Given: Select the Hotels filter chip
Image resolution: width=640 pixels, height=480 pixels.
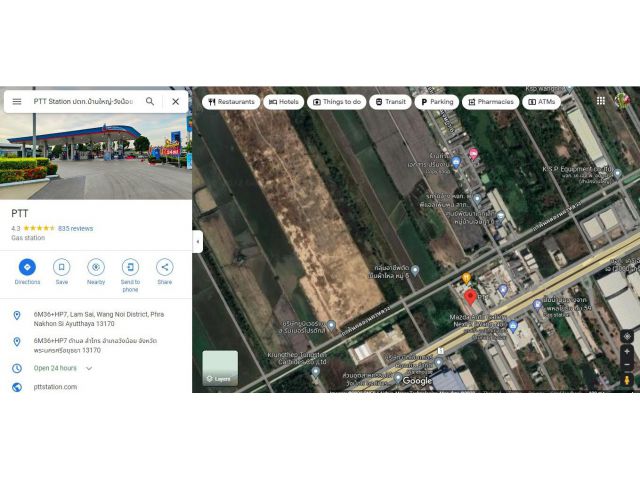Looking at the screenshot, I should 284,102.
